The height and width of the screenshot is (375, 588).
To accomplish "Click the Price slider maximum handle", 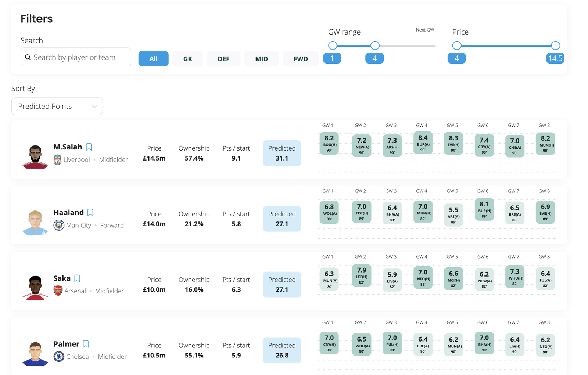I will [x=555, y=46].
